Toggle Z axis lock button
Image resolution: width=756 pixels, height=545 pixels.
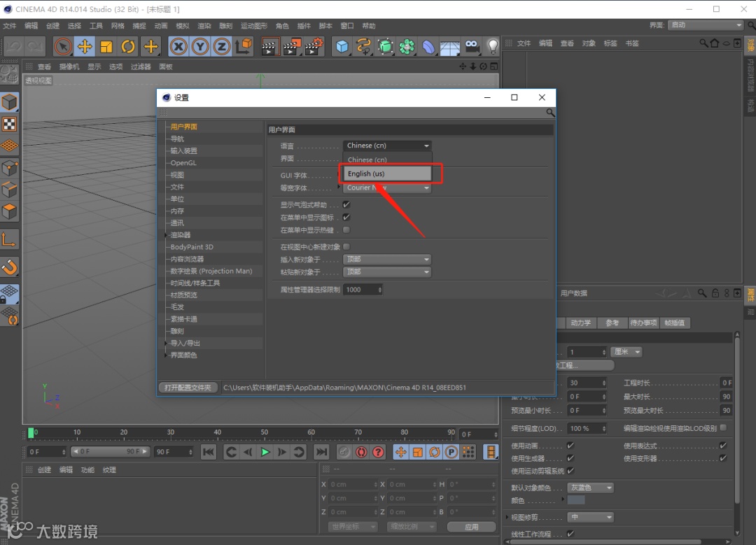pos(222,47)
